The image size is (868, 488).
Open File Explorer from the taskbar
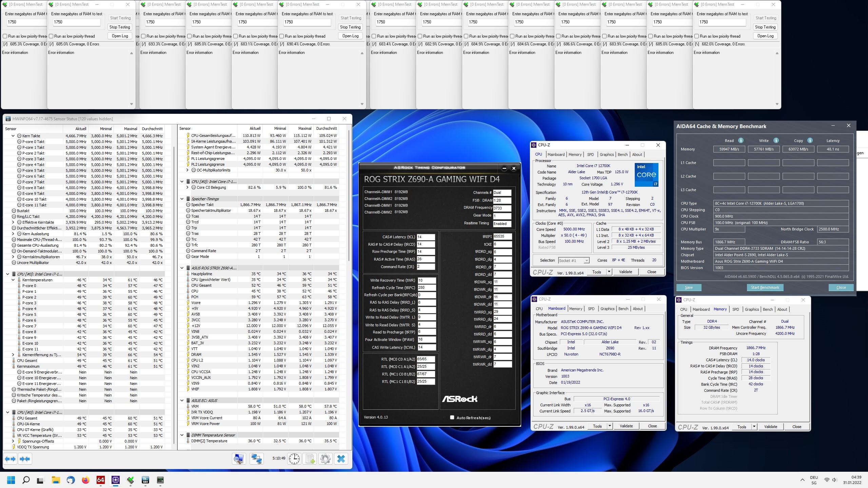pyautogui.click(x=56, y=480)
